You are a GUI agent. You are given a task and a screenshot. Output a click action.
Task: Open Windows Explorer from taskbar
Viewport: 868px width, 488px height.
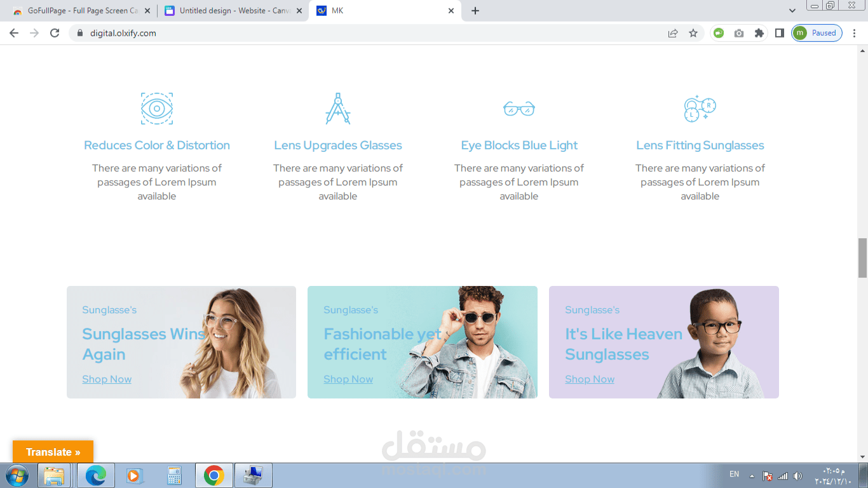(x=54, y=475)
